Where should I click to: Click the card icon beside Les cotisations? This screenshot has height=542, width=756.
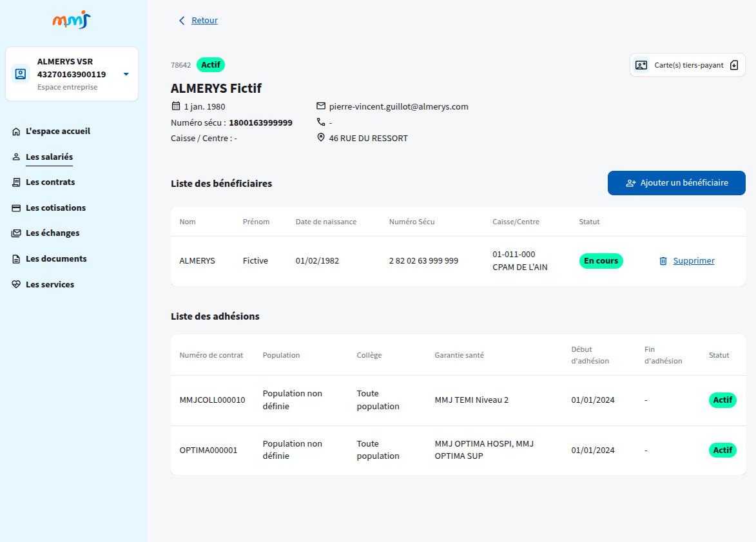pyautogui.click(x=16, y=208)
